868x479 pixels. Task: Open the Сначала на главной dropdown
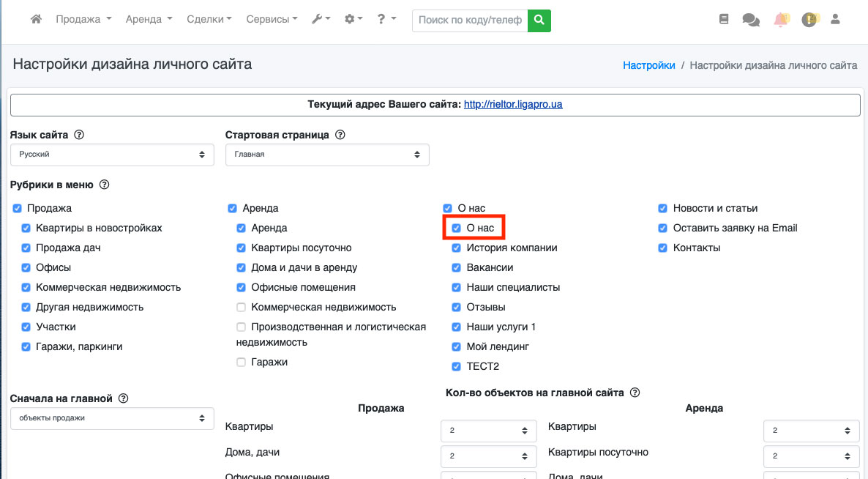(x=112, y=418)
